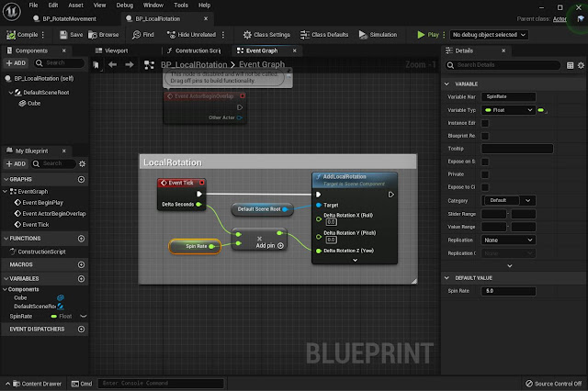Navigate forward in graph history
Screen dimensions: 588x391
(130, 65)
